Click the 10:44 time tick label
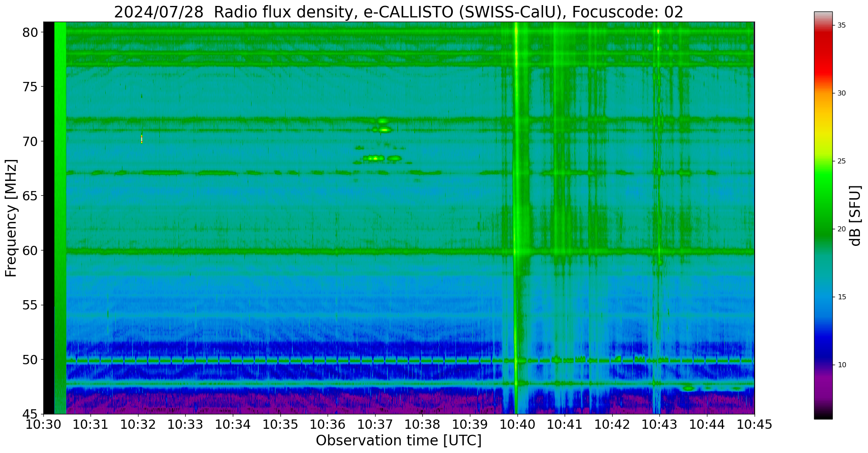 coord(707,425)
